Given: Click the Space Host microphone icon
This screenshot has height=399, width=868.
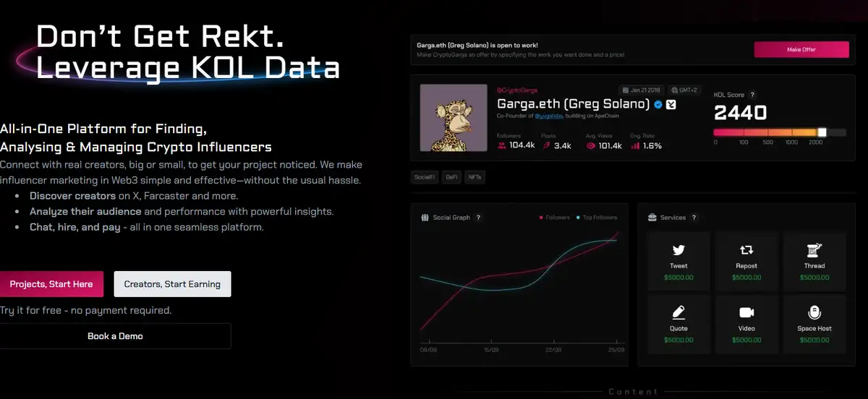Looking at the screenshot, I should (814, 313).
